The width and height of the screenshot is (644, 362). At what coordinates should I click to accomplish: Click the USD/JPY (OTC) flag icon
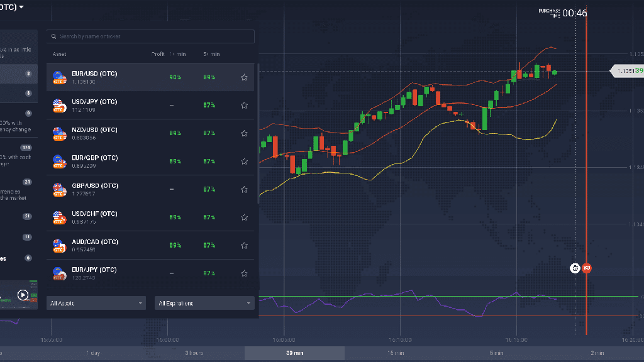click(60, 106)
